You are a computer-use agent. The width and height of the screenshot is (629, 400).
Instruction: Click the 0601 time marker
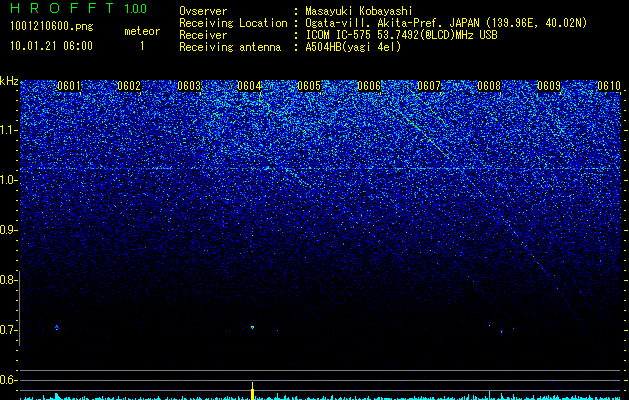69,86
